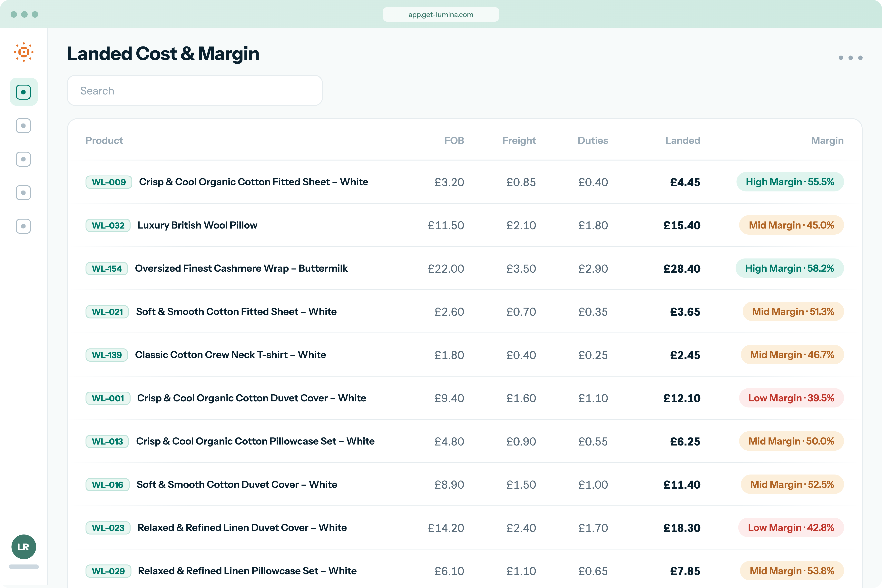This screenshot has width=882, height=588.
Task: Select duties value £0.65
Action: coord(593,571)
